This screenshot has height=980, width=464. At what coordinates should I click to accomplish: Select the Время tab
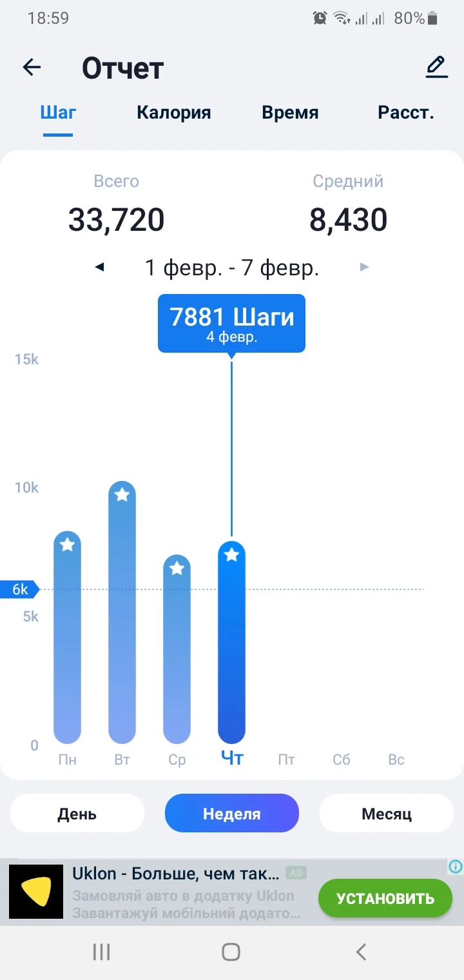coord(290,112)
